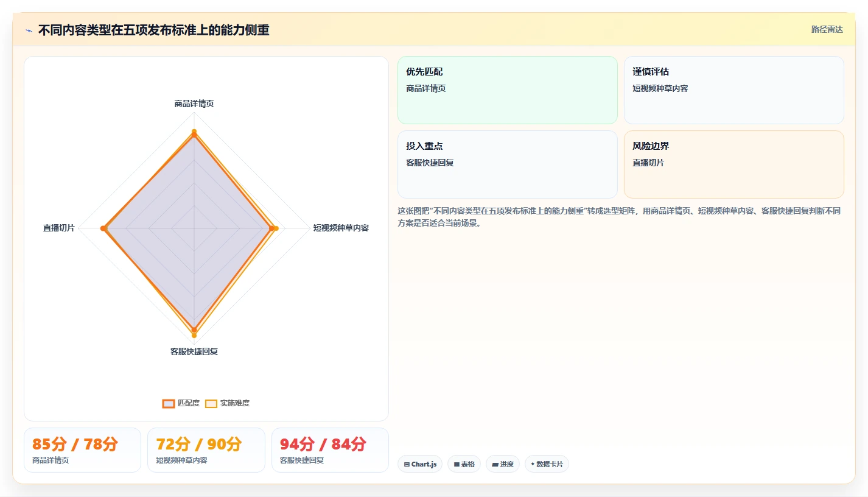Click the 数据卡片 tag chip

[547, 464]
